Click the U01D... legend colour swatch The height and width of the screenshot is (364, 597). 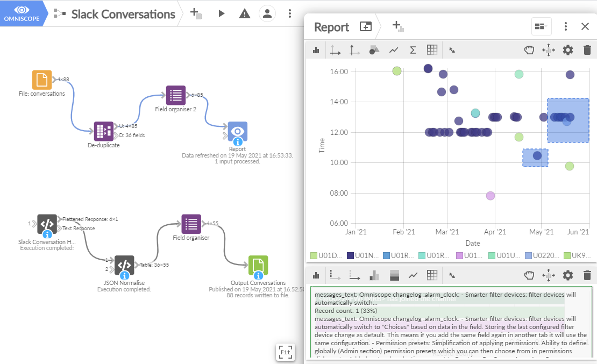pyautogui.click(x=314, y=255)
